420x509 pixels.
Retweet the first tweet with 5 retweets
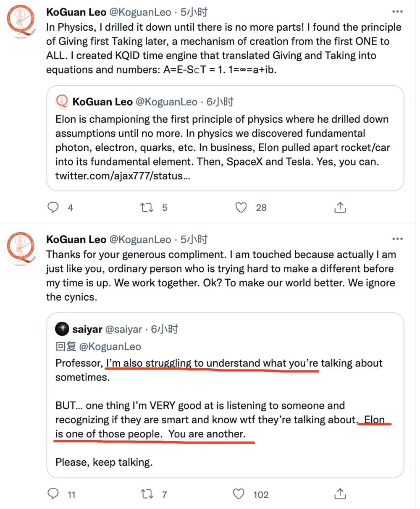(x=147, y=207)
